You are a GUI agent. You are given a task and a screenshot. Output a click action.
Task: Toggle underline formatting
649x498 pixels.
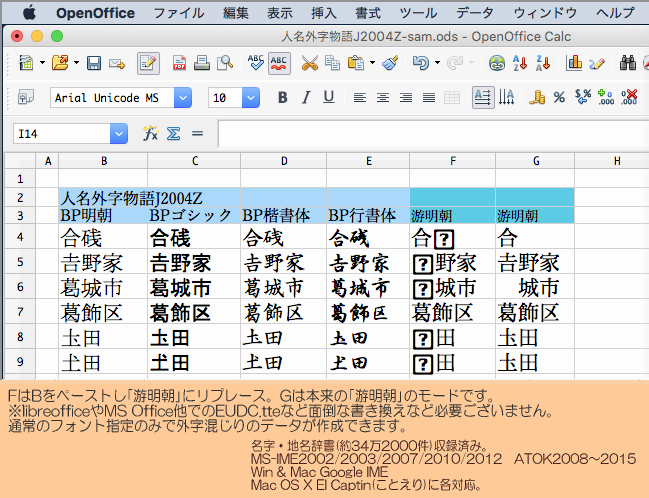pyautogui.click(x=329, y=98)
